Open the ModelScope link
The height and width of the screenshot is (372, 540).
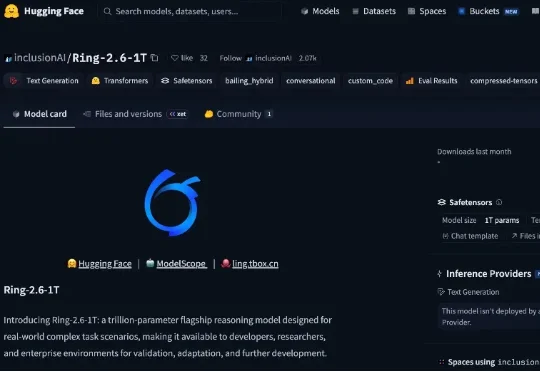click(x=181, y=264)
